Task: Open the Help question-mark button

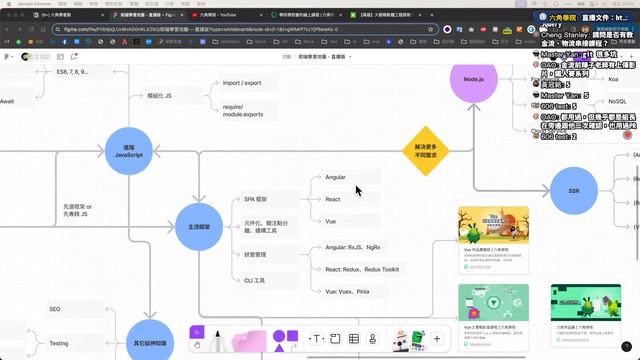Action: (627, 347)
